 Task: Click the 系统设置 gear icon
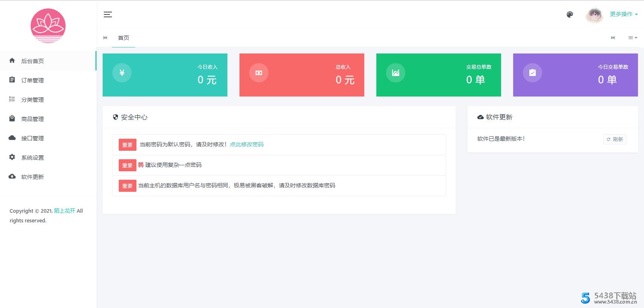click(12, 157)
